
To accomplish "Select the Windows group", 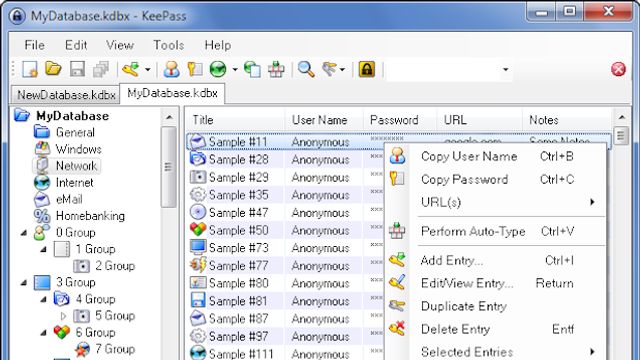I will 78,149.
